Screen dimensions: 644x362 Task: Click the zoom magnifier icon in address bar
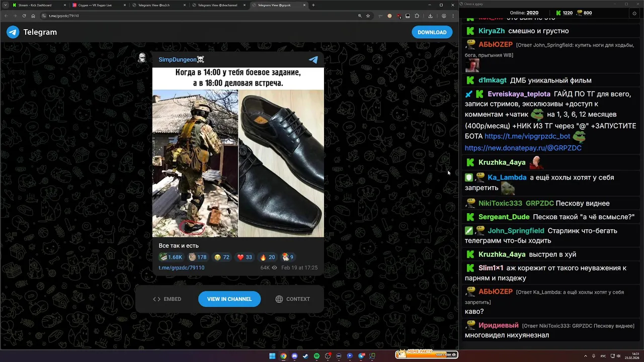click(x=360, y=16)
